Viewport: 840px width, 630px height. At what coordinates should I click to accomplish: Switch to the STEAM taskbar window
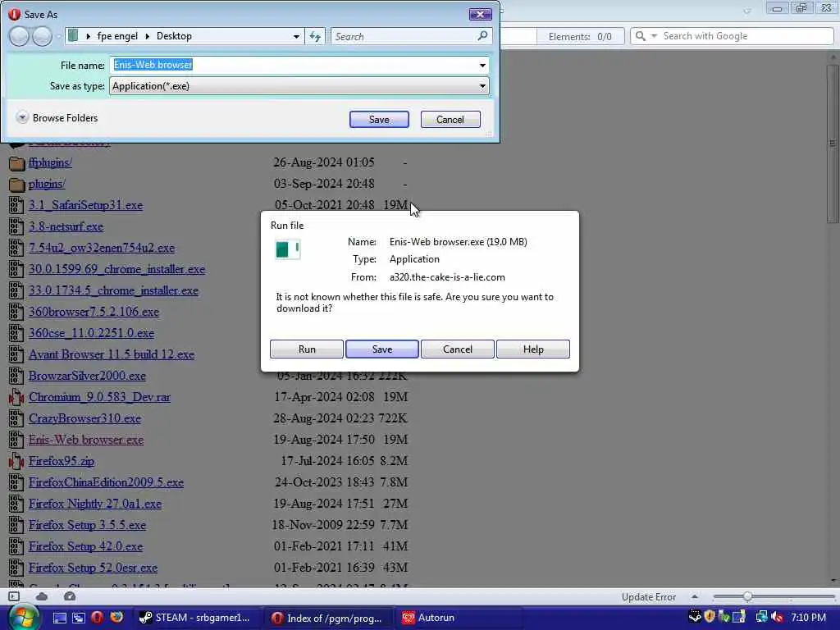195,618
